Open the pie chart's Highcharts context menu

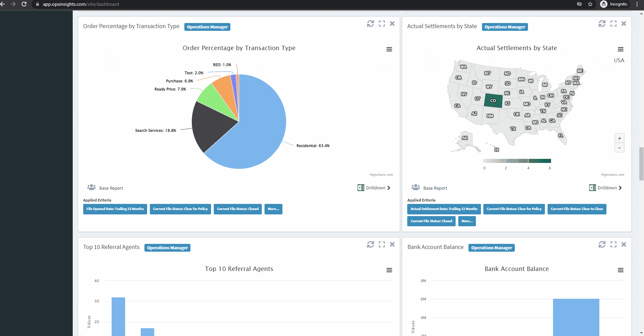click(x=389, y=49)
